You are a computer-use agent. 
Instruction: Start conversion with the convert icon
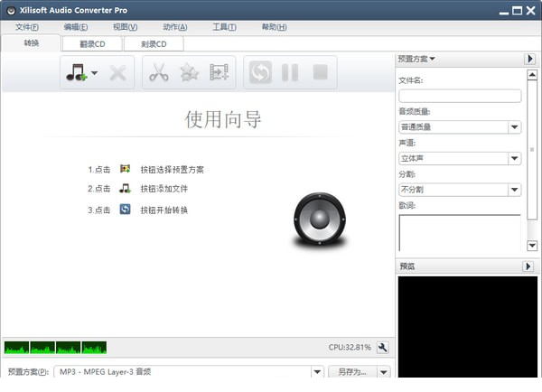click(x=260, y=72)
